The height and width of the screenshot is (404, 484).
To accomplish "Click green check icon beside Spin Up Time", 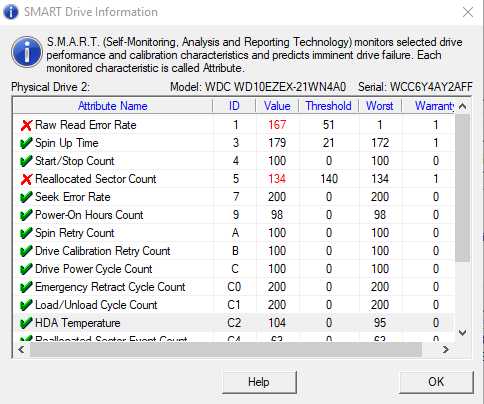I will pyautogui.click(x=26, y=143).
